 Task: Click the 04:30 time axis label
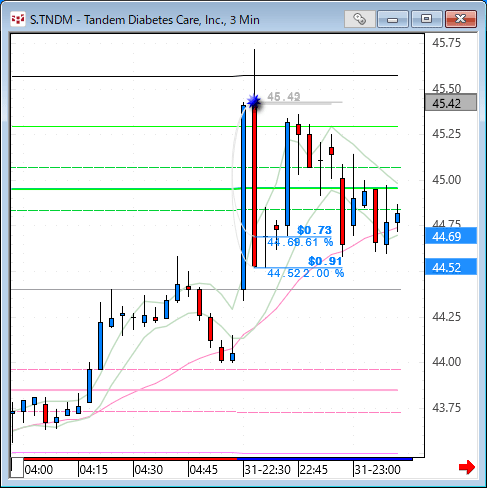(x=149, y=470)
